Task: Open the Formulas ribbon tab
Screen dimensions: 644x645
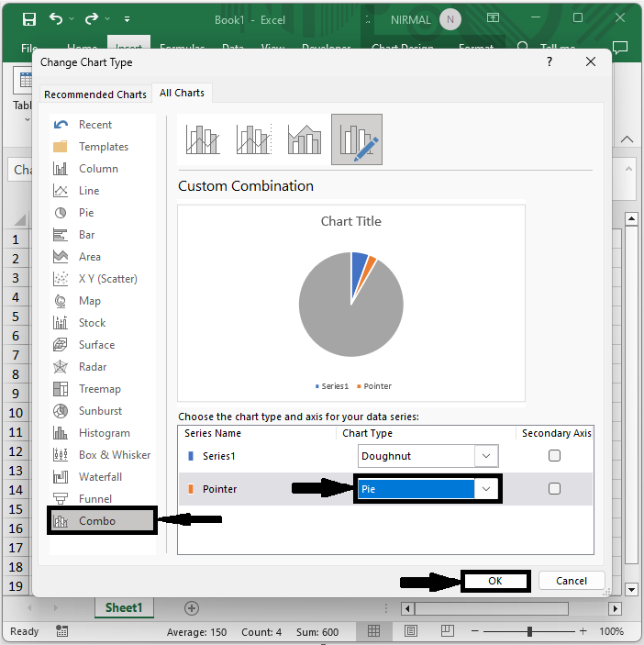Action: 183,48
